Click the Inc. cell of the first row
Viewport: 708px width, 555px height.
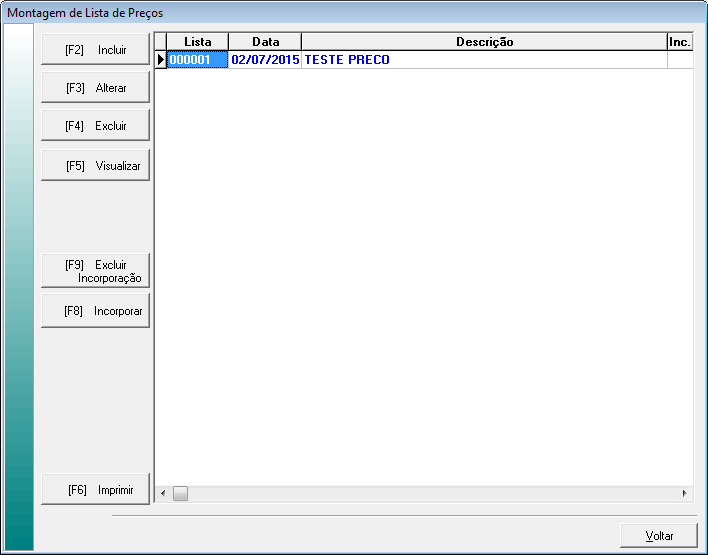[x=680, y=60]
